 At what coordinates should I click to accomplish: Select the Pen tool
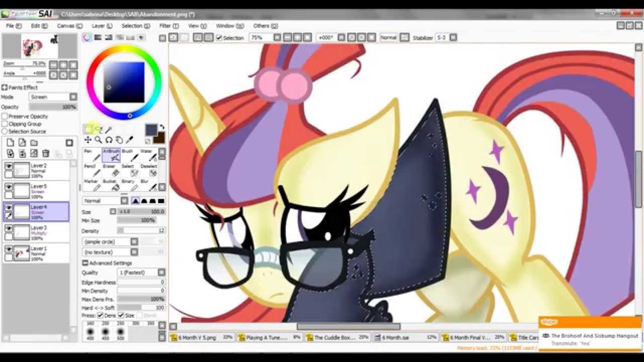[x=92, y=155]
